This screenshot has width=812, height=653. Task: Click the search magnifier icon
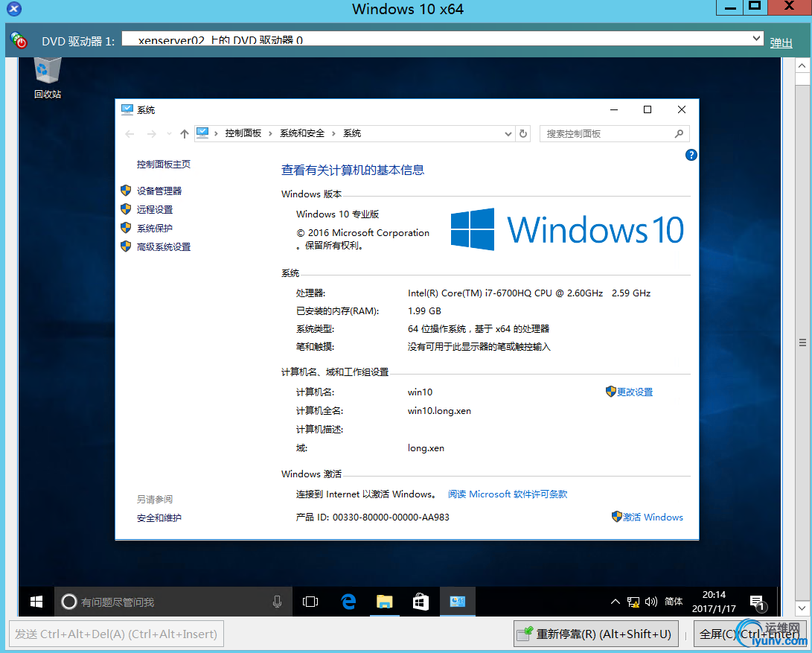coord(679,134)
